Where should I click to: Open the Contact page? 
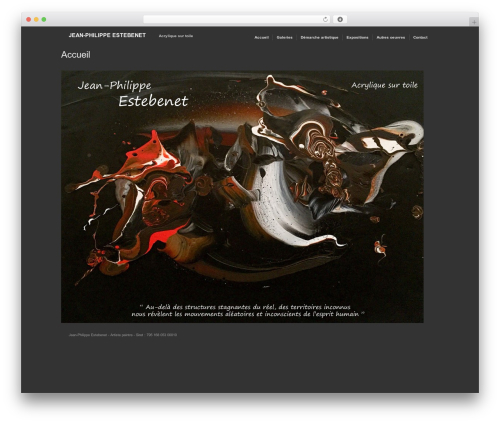(420, 37)
